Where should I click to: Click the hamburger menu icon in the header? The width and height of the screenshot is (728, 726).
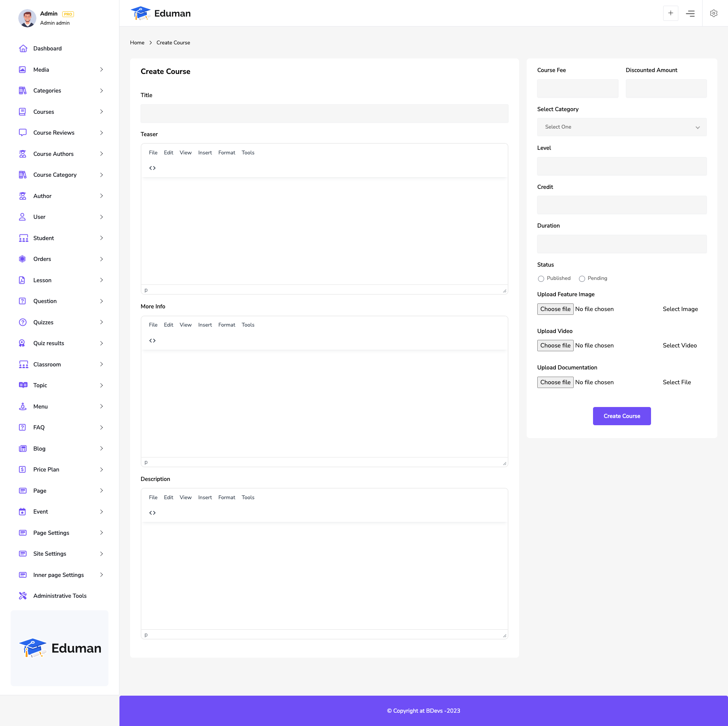(x=690, y=13)
